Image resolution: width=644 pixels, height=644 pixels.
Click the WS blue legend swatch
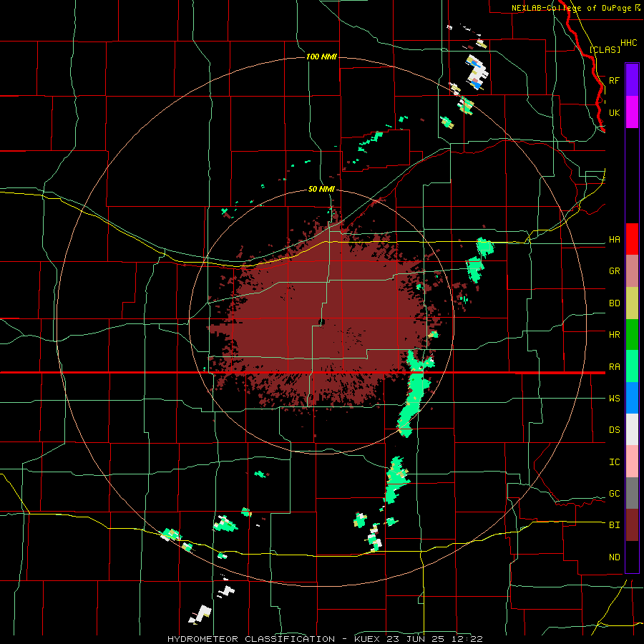(x=632, y=398)
